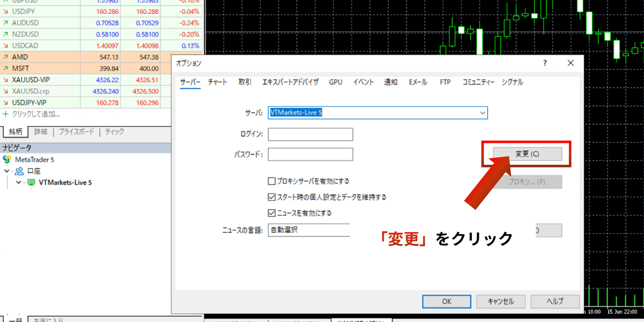Open the プライスボード tab in Market Watch
Screen dimensions: 644x322
click(76, 131)
